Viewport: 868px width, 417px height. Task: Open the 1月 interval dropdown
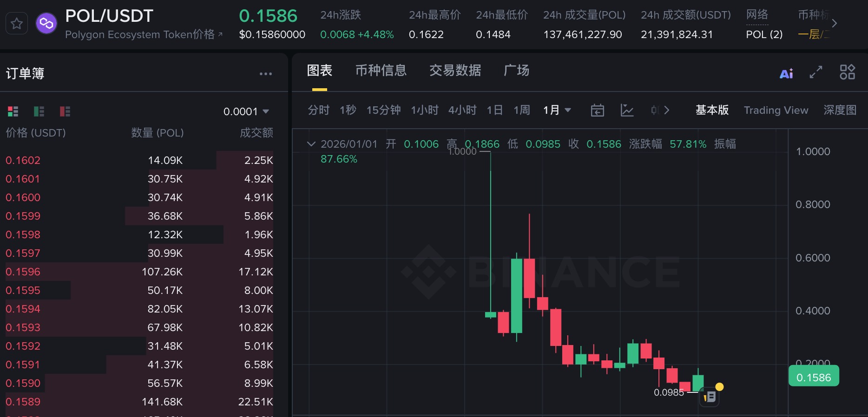(x=557, y=110)
